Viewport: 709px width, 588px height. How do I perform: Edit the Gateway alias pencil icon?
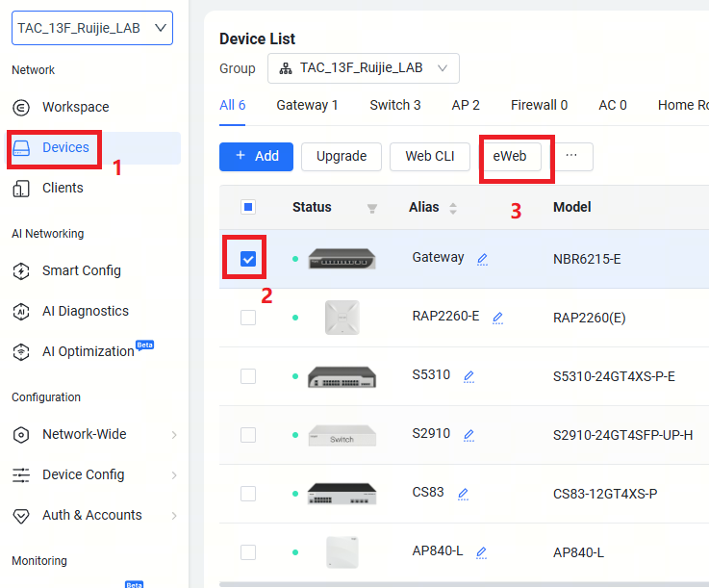[483, 259]
